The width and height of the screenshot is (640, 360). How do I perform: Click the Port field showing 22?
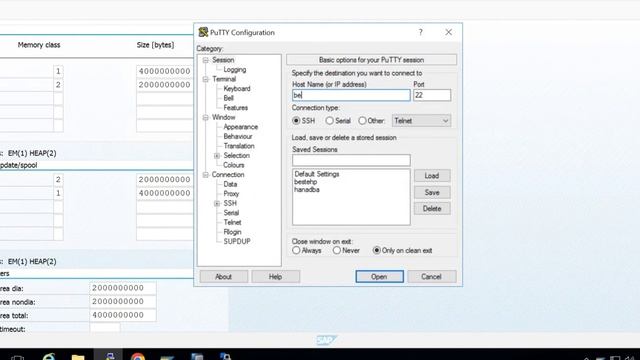click(432, 96)
